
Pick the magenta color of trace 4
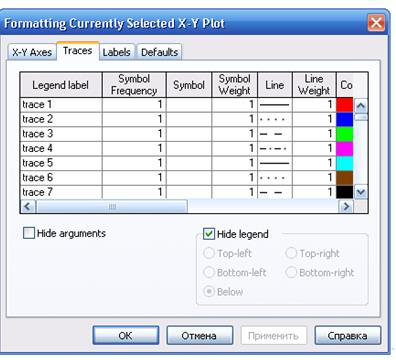345,149
